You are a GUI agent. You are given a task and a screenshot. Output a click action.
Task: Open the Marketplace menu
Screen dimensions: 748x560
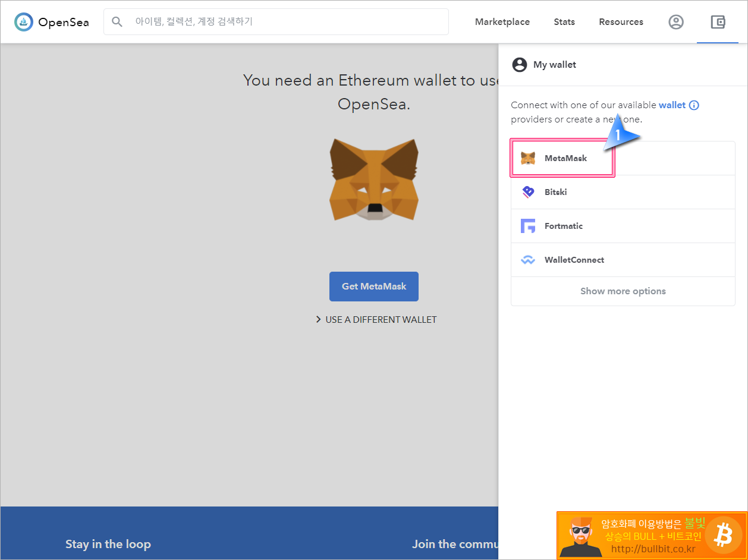click(x=502, y=22)
